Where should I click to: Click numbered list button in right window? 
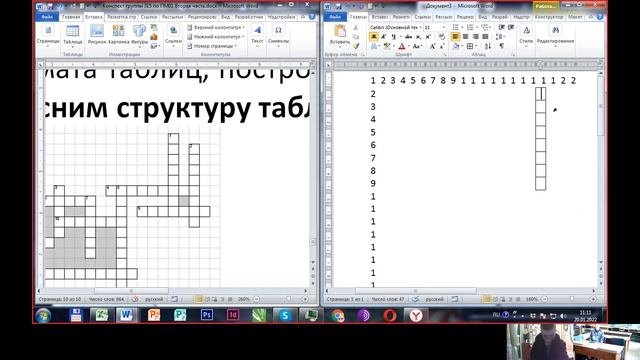coord(470,27)
